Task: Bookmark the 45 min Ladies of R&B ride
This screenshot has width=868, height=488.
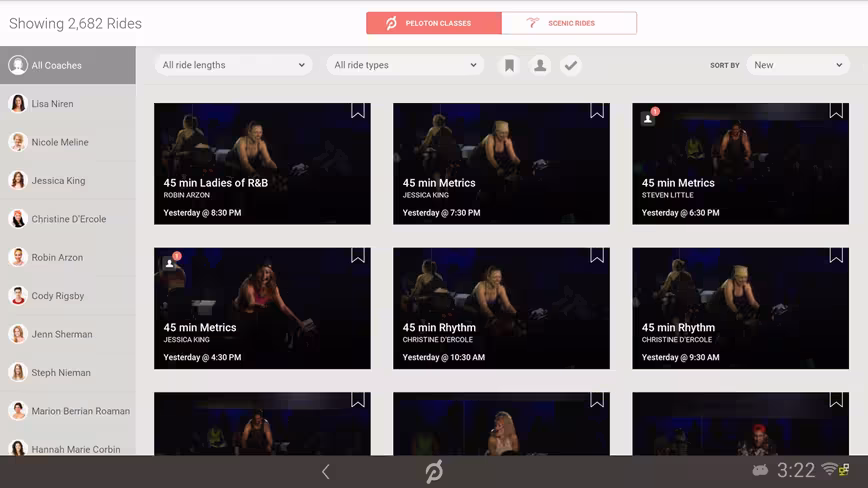Action: [358, 111]
